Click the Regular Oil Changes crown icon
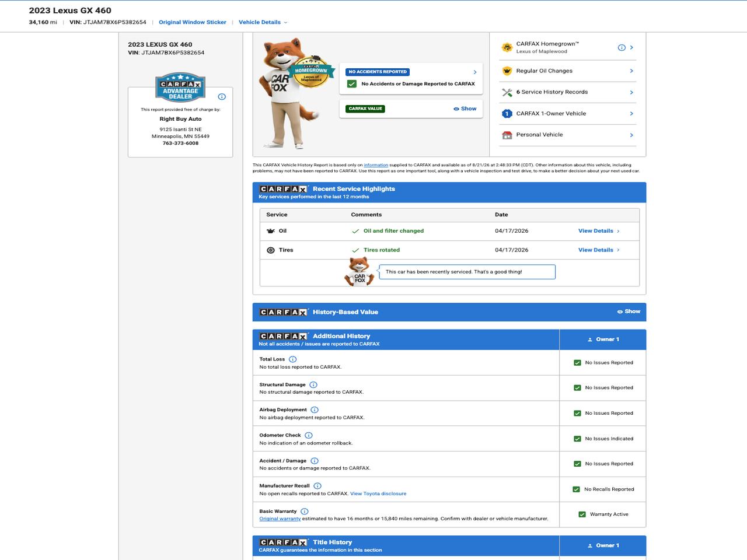Screen dimensions: 747x560 [507, 71]
